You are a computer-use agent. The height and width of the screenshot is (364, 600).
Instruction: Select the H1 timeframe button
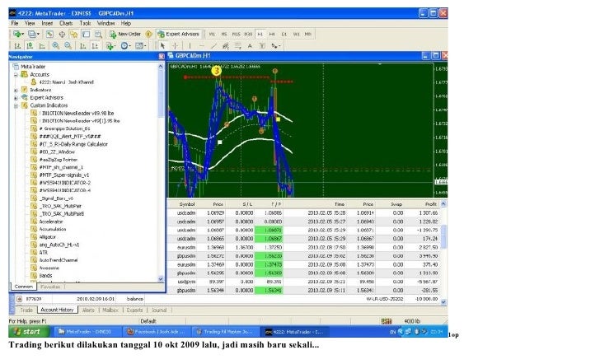260,34
